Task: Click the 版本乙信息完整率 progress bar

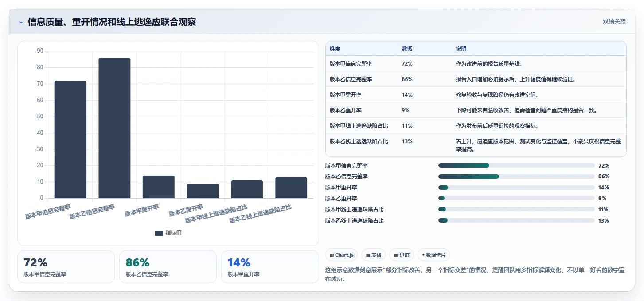Action: [516, 176]
